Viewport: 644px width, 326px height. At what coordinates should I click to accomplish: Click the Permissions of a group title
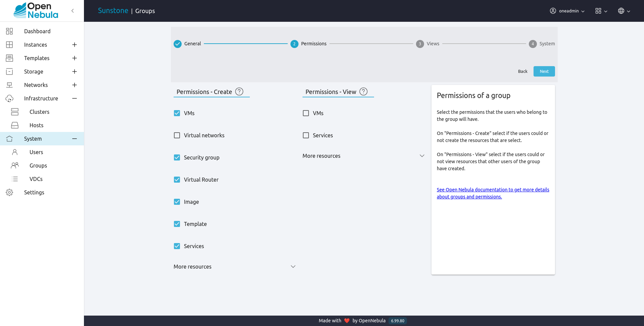473,95
